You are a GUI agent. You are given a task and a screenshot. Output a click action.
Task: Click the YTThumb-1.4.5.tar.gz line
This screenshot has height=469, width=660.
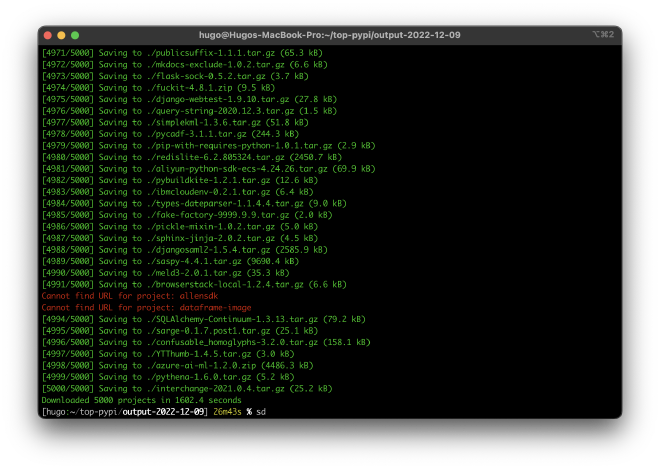168,354
